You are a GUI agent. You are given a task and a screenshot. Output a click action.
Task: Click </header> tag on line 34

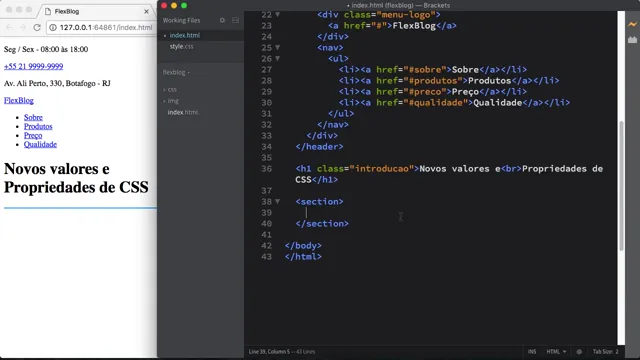(320, 147)
